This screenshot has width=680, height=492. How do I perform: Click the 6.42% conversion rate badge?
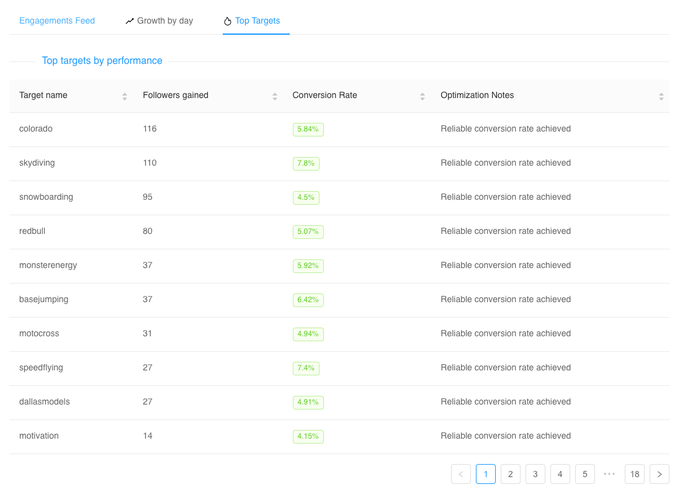point(308,300)
